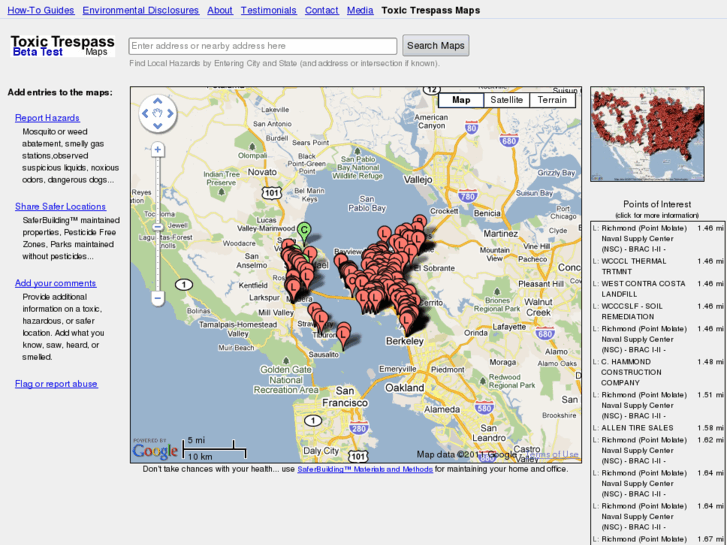Zoom out with the minus button
Viewport: 727px width, 545px height.
(x=158, y=298)
